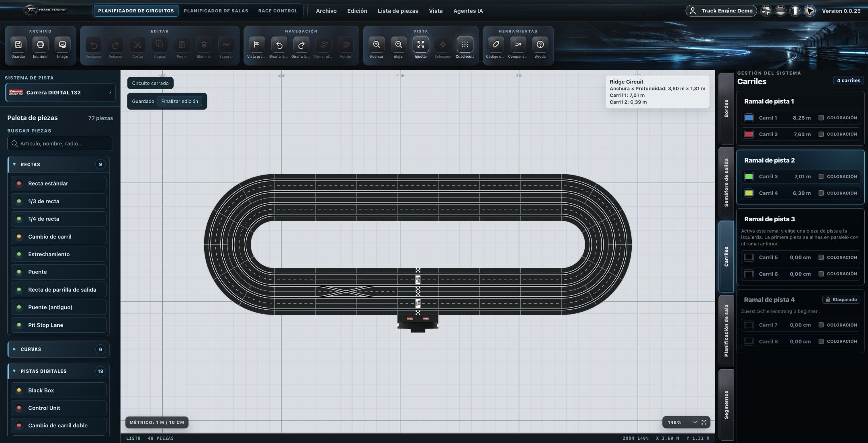This screenshot has height=443, width=868.
Task: Click the cursor icon next to Version
Action: [x=810, y=11]
